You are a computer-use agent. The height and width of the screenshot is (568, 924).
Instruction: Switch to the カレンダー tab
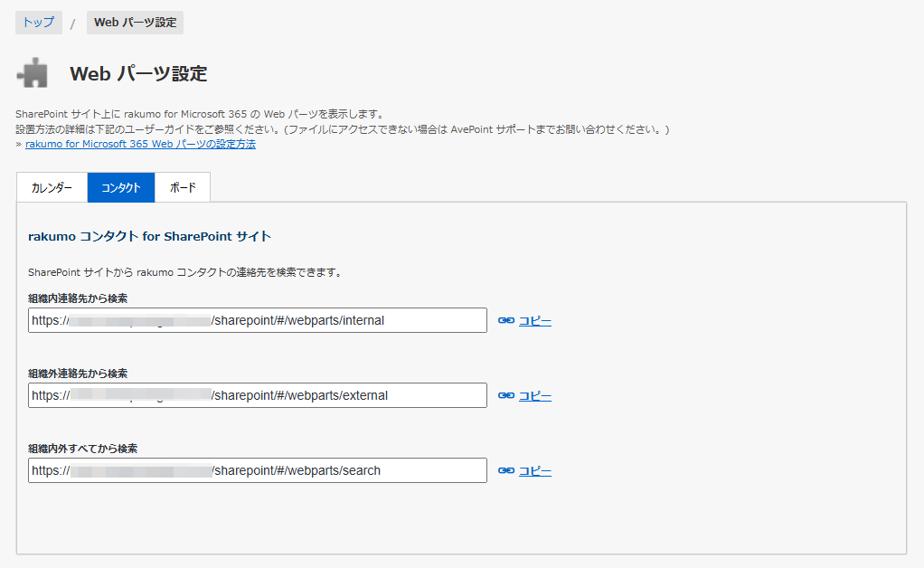[52, 187]
